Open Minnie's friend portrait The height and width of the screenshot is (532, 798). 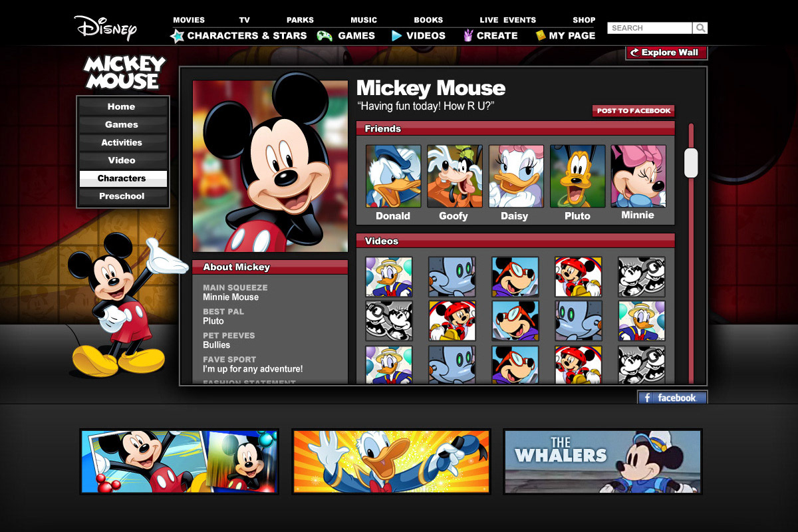(x=638, y=176)
